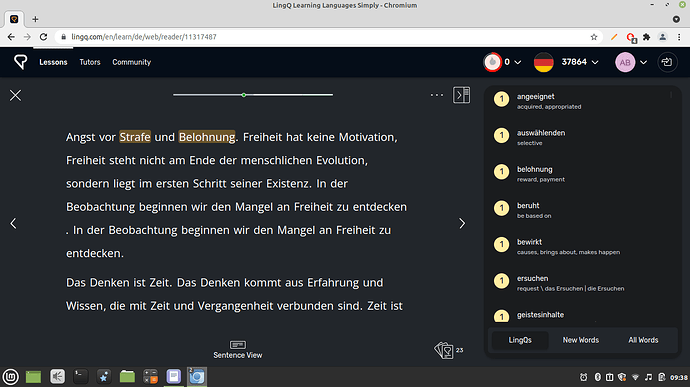
Task: Go to next page arrow
Action: pos(462,224)
